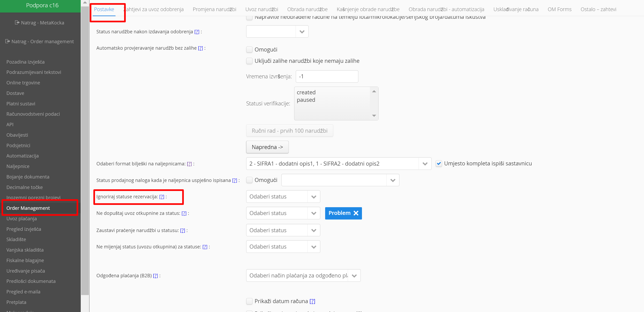The image size is (644, 312).
Task: Enable Omogući for automatic stock checking
Action: (249, 49)
